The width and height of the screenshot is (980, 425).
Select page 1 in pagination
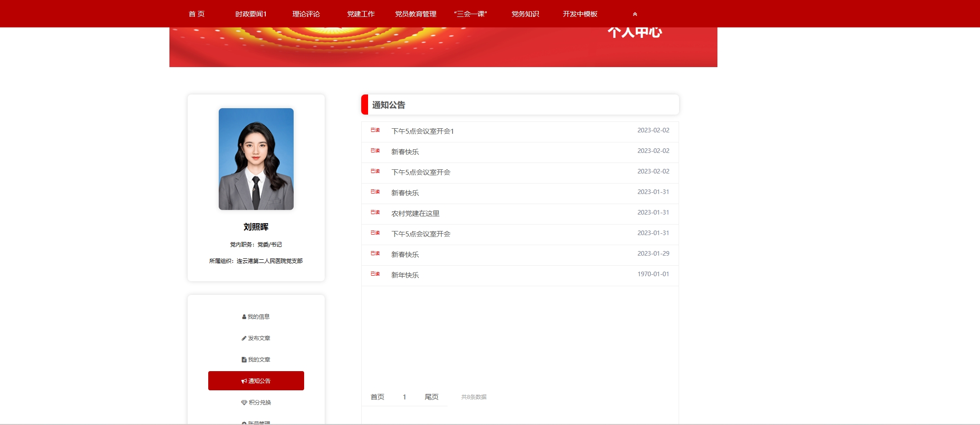[x=405, y=397]
